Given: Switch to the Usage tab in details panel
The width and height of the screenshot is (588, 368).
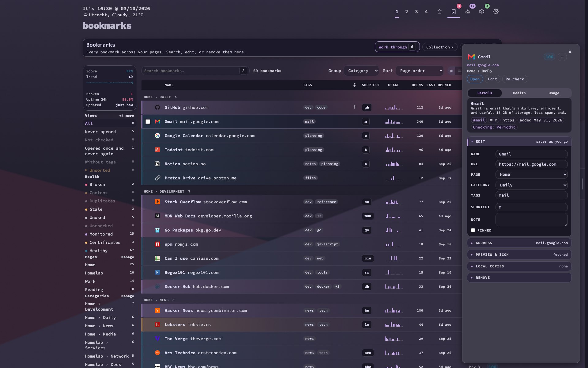Looking at the screenshot, I should [554, 93].
